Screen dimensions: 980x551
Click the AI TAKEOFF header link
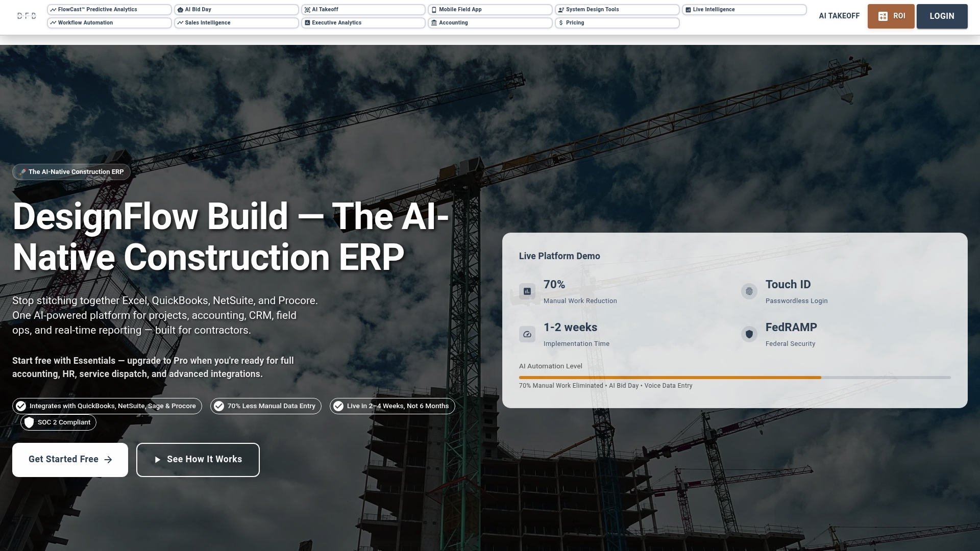(839, 16)
